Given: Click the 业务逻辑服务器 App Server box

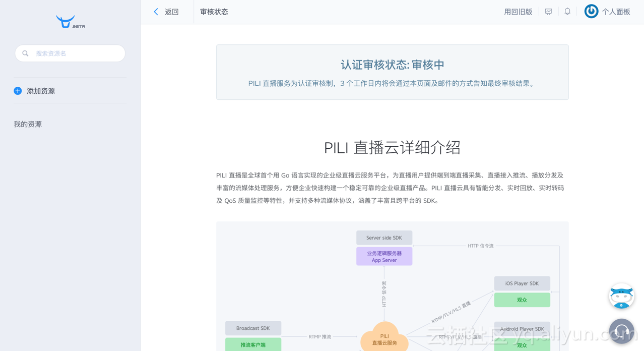Looking at the screenshot, I should pos(384,256).
